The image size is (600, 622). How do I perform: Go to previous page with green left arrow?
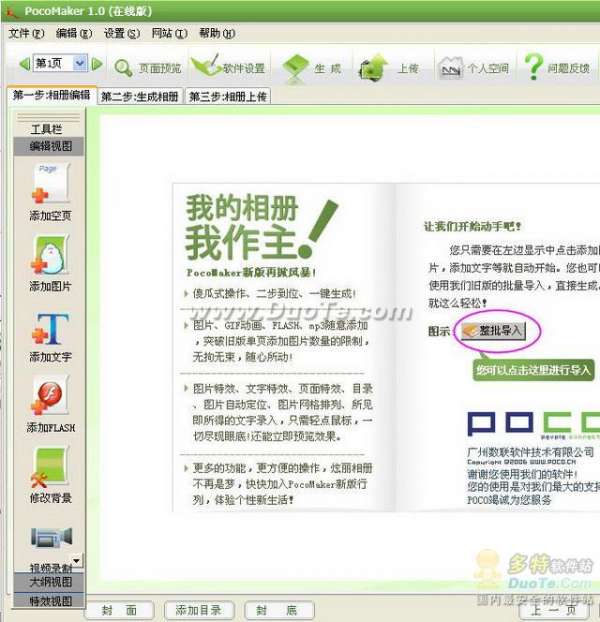coord(25,64)
